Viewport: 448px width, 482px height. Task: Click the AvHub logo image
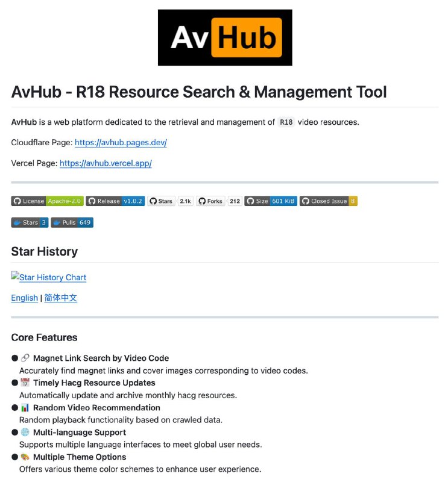pyautogui.click(x=225, y=37)
